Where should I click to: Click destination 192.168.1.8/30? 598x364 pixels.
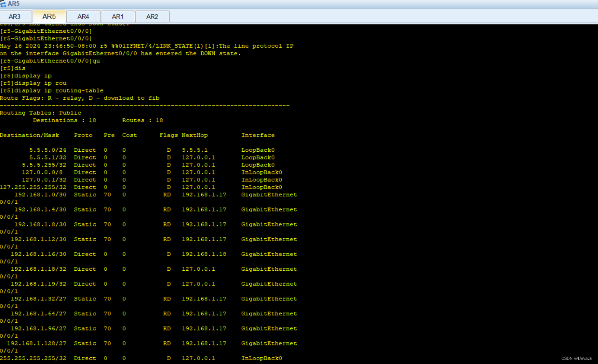40,225
